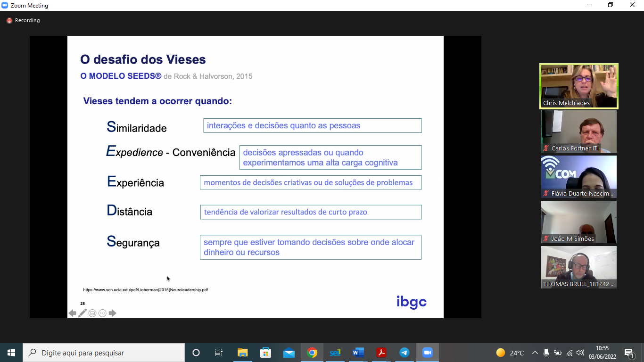Image resolution: width=644 pixels, height=362 pixels.
Task: Open more slideshow options via ellipsis icon
Action: tap(102, 313)
